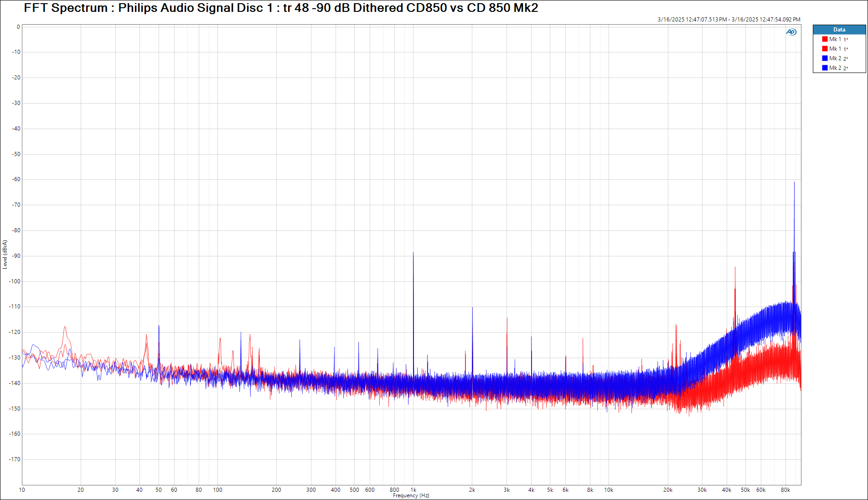Click the 20k frequency tick label

(x=668, y=490)
